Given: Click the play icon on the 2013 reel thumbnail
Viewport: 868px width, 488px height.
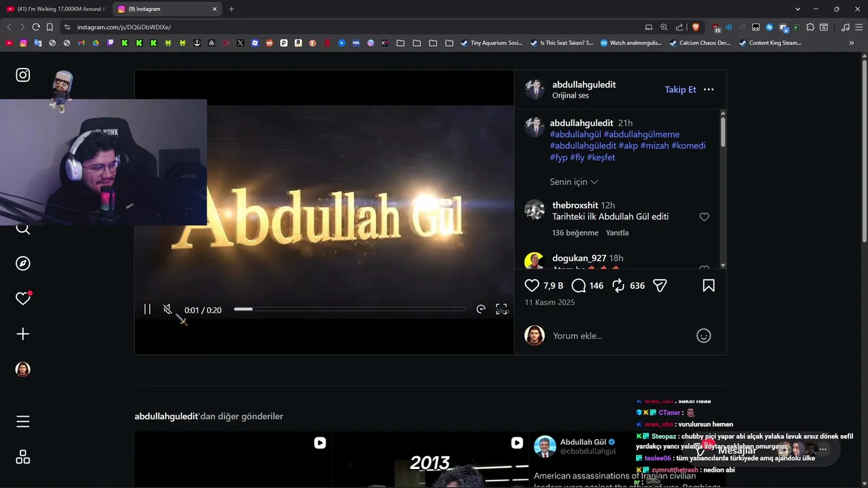Looking at the screenshot, I should pos(517,443).
